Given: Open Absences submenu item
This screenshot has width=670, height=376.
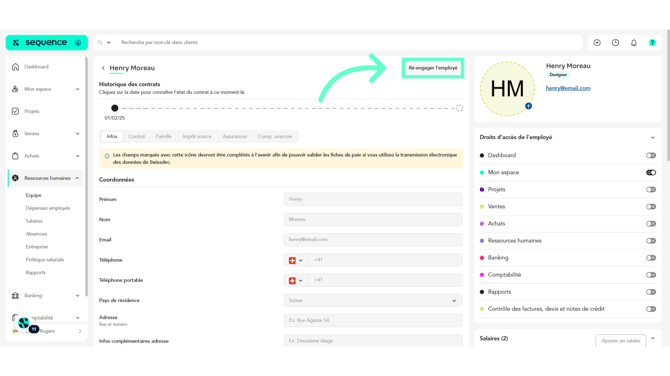Looking at the screenshot, I should [36, 234].
